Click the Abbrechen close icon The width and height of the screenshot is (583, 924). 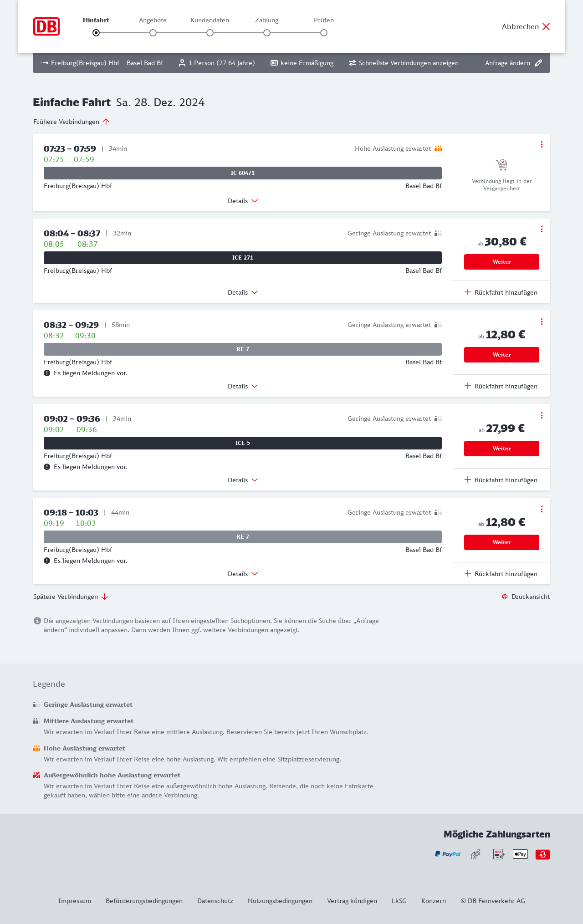tap(546, 26)
